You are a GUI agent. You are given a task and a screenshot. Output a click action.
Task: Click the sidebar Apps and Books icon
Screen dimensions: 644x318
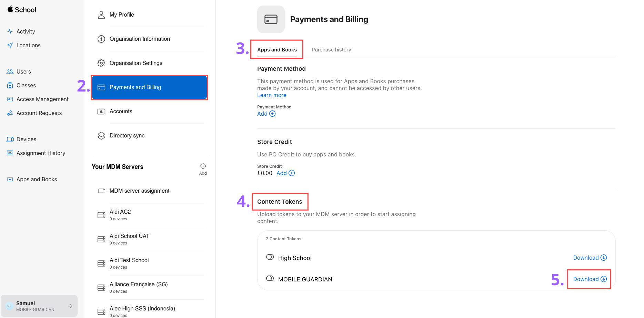(x=10, y=179)
